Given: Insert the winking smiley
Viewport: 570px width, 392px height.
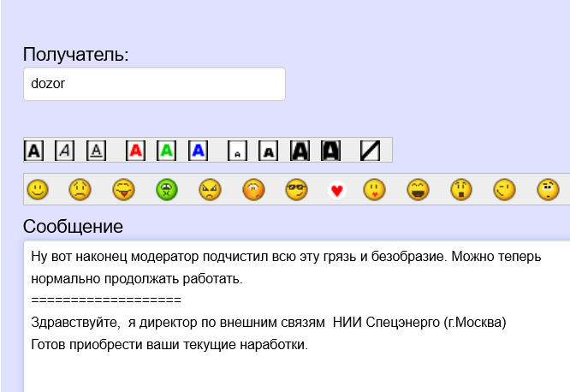Looking at the screenshot, I should 505,189.
